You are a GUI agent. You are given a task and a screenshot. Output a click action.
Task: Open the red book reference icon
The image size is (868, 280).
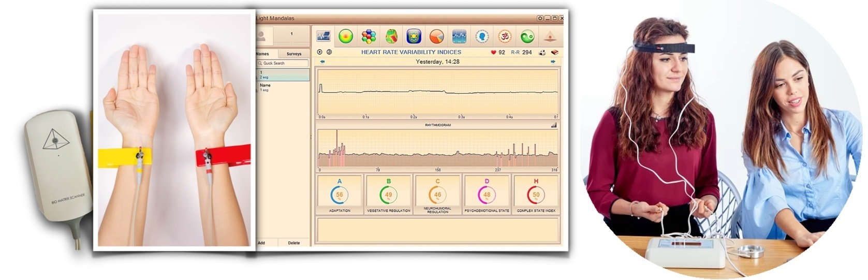point(554,52)
